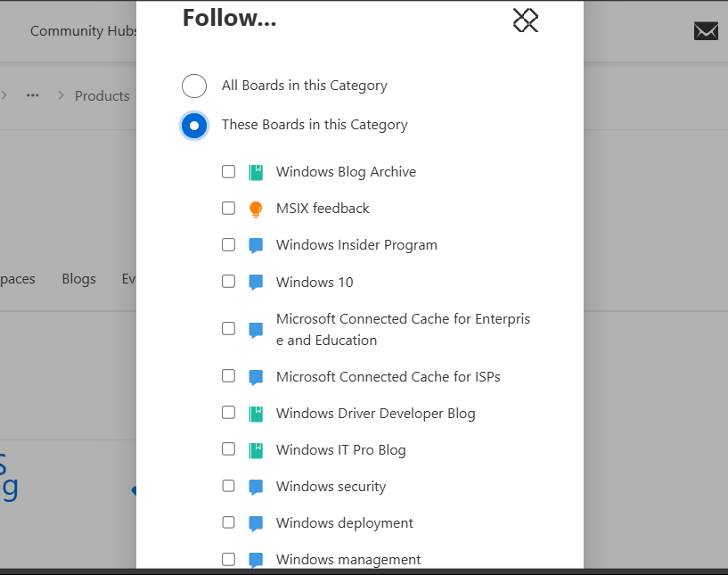The height and width of the screenshot is (575, 728).
Task: Close the Follow dialog
Action: [526, 21]
